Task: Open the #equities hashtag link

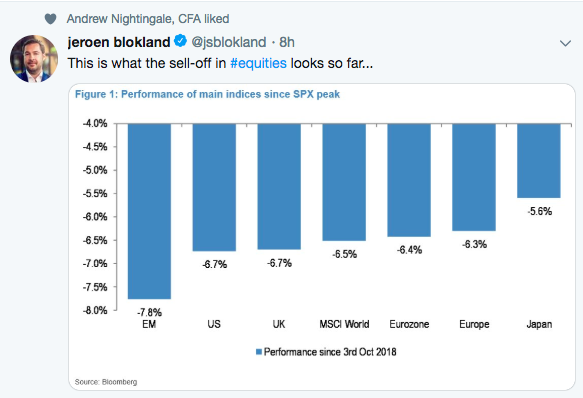Action: point(258,63)
